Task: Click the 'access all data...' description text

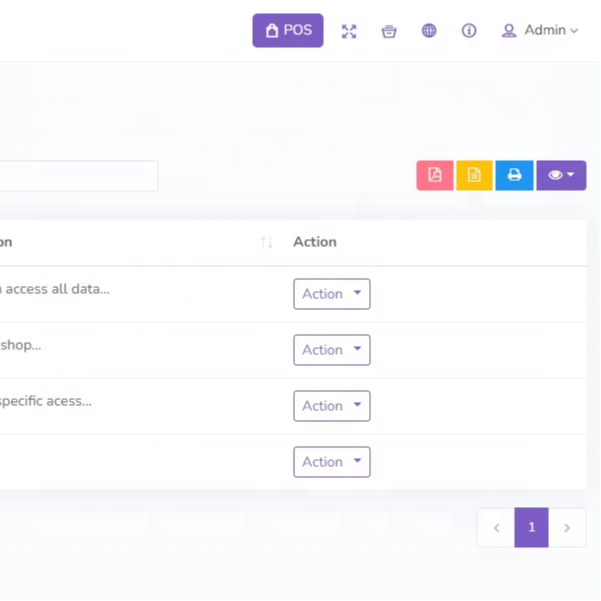Action: (55, 289)
